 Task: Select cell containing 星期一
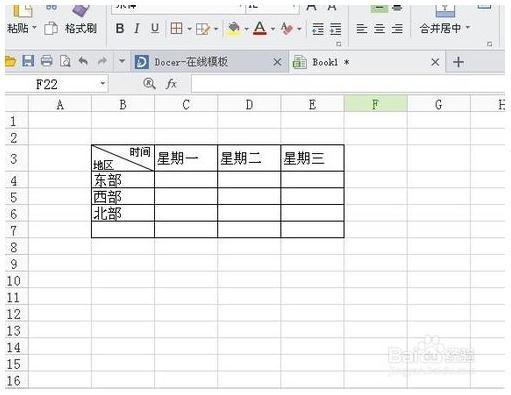[x=186, y=158]
